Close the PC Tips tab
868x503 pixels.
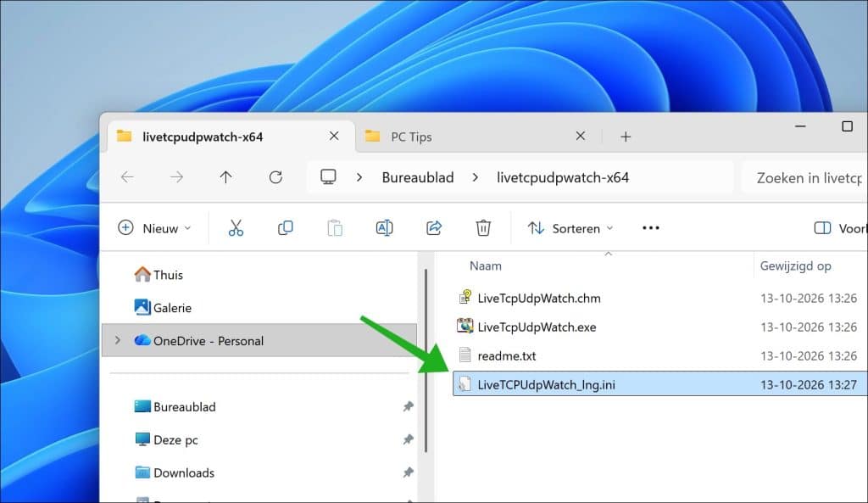pos(580,136)
